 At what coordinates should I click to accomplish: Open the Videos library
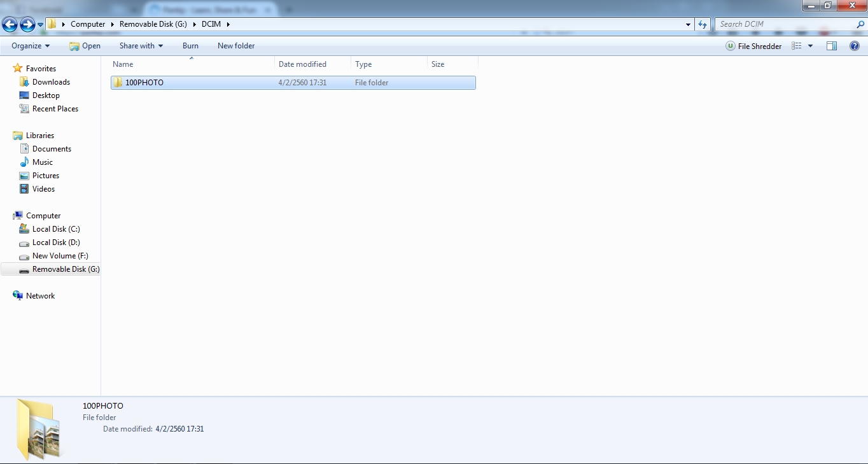click(43, 189)
